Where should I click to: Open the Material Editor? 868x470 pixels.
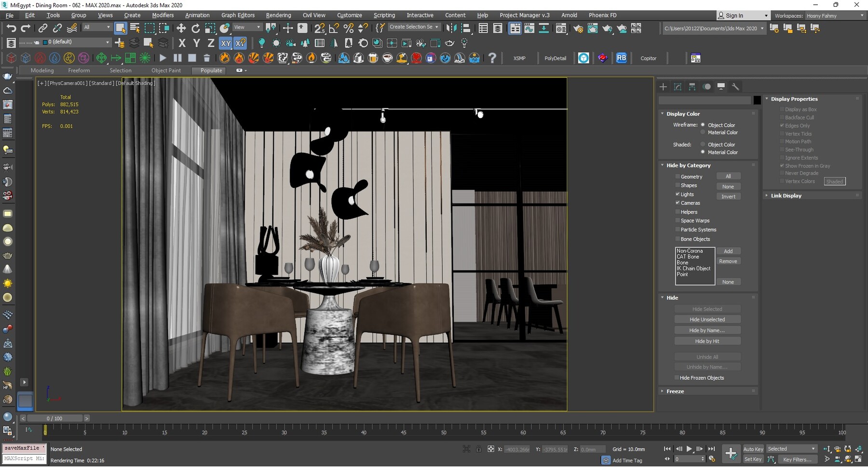[x=561, y=28]
